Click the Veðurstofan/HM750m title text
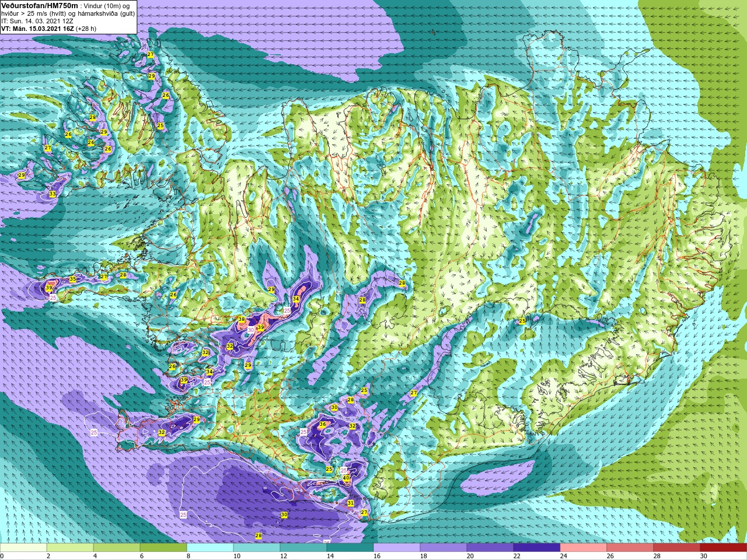 tap(39, 5)
